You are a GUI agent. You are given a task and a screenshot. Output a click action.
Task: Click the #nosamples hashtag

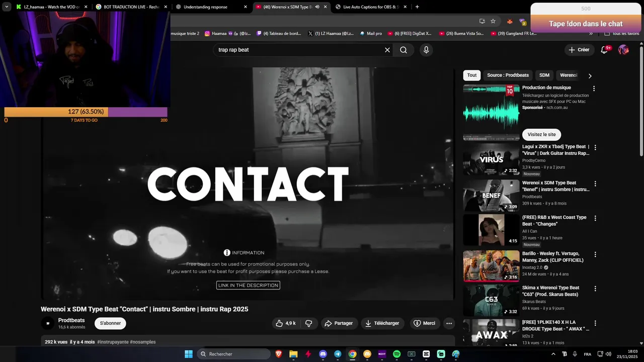[143, 342]
